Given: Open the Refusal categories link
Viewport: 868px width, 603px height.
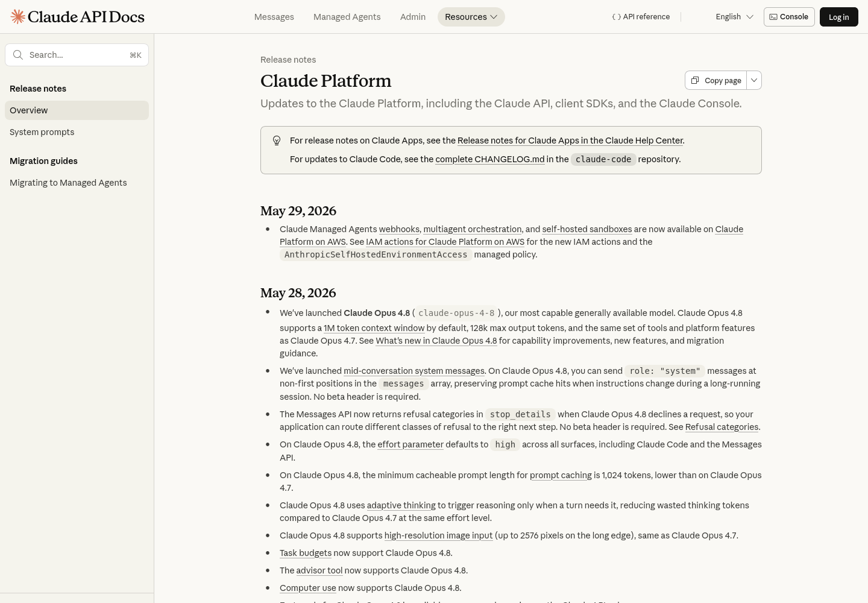Looking at the screenshot, I should click(722, 427).
